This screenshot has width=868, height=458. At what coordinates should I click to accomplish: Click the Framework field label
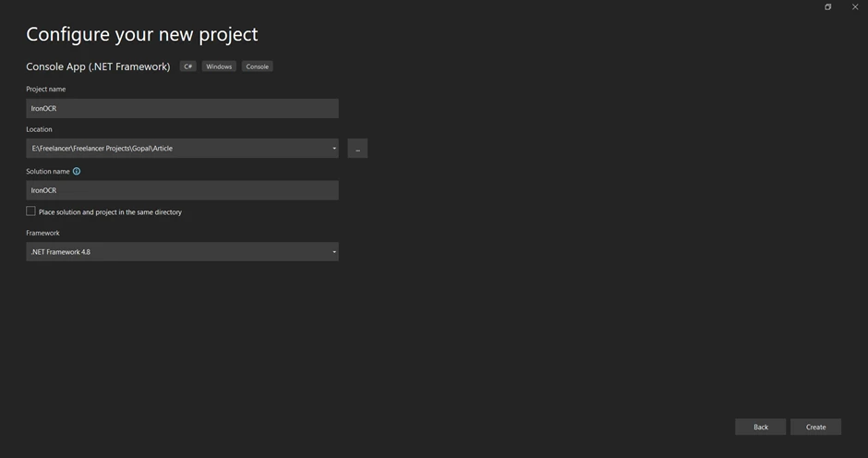point(42,233)
